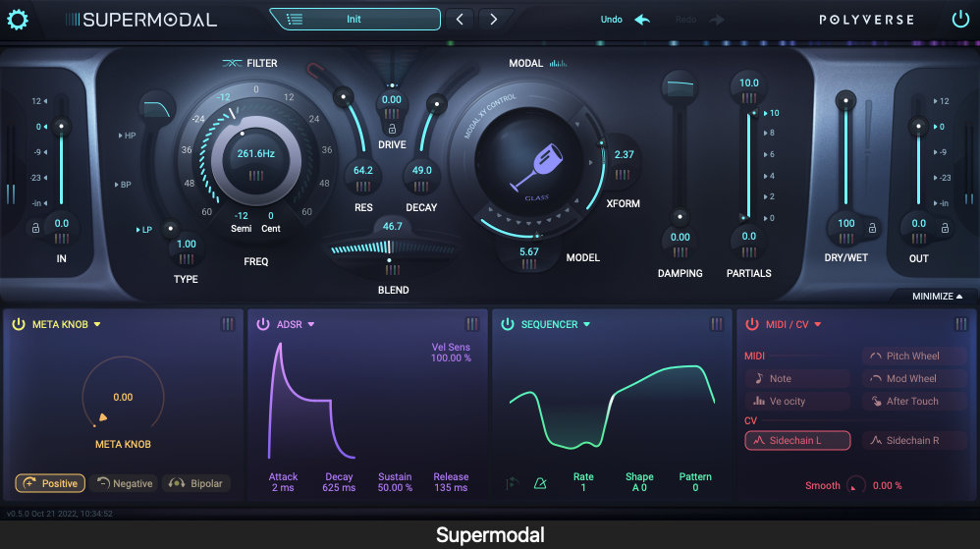This screenshot has width=980, height=549.
Task: Choose Pitch Wheel MIDI source
Action: point(914,356)
